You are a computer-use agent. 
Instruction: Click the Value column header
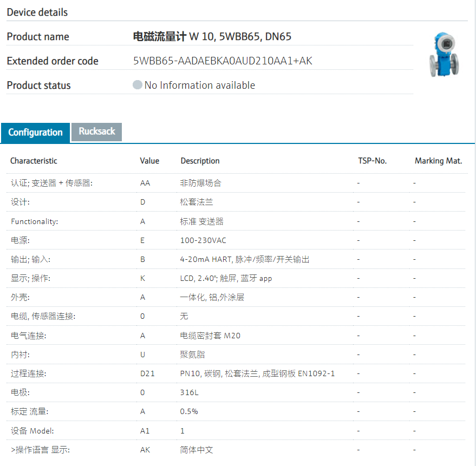click(149, 161)
